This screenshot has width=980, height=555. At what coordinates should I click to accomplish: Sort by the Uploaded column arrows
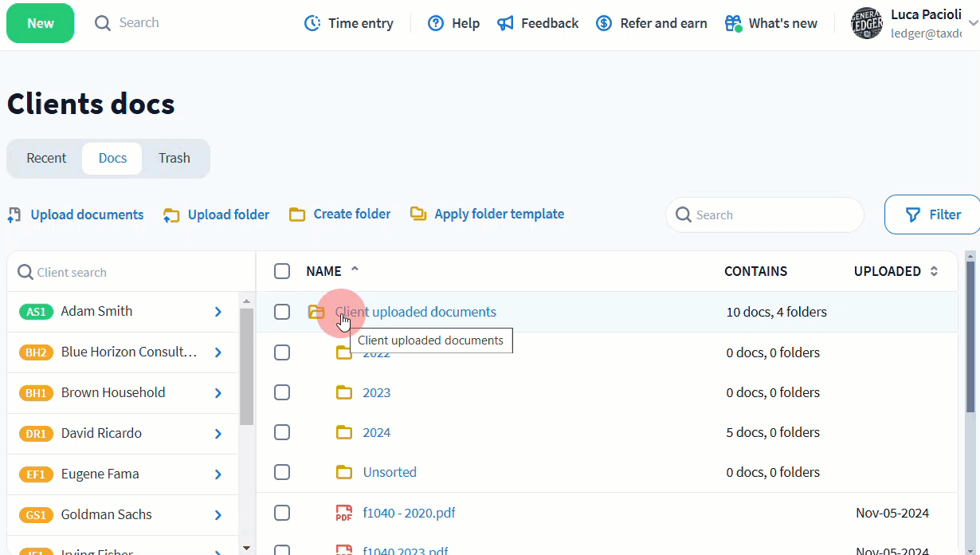coord(935,271)
